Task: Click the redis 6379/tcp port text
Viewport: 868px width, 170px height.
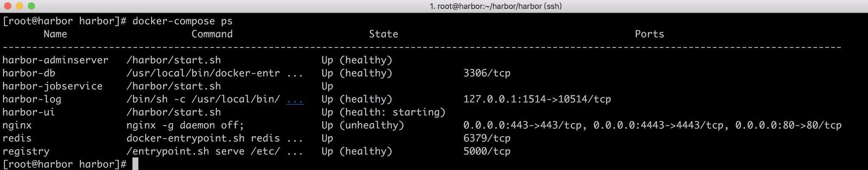Action: (487, 139)
